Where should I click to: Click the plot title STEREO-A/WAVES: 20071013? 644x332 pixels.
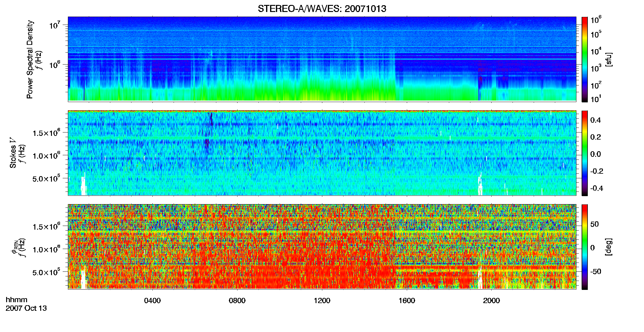tap(322, 9)
